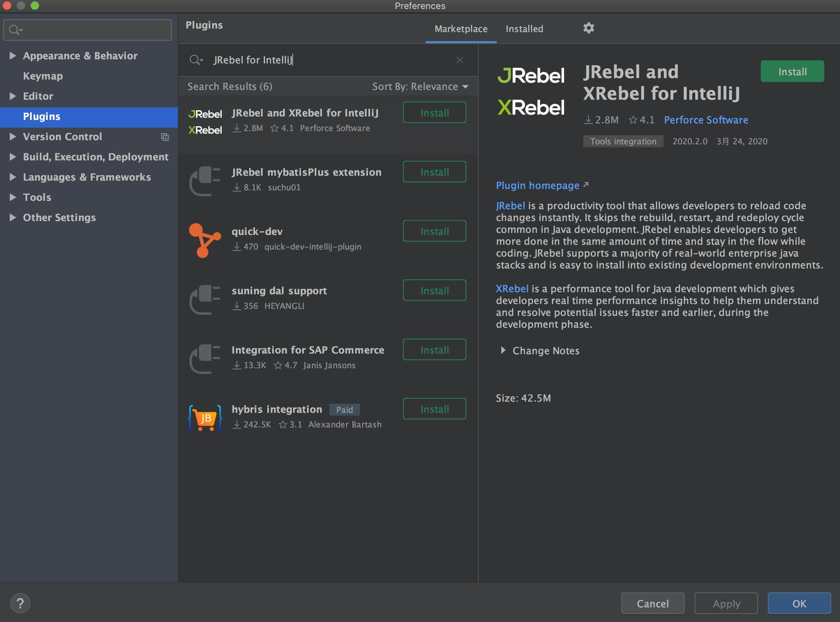Click magnifier icon in plugin search field
Viewport: 840px width, 622px height.
[x=196, y=60]
